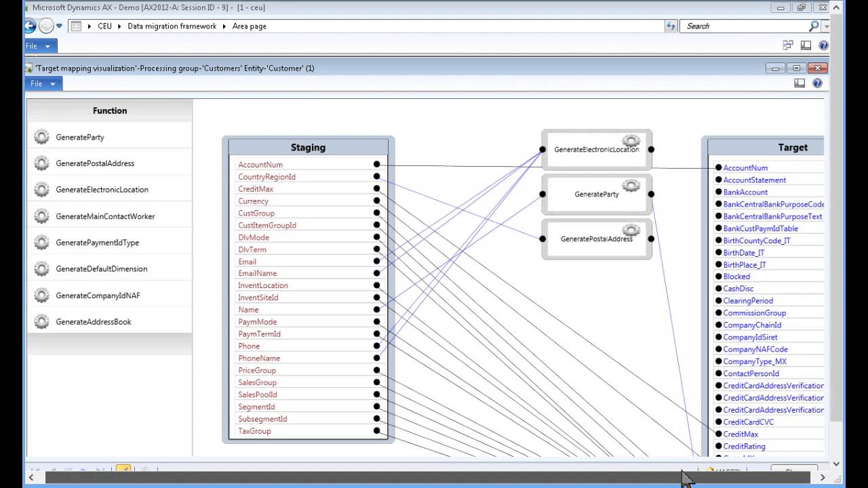Open the navigation history dropdown arrow
The image size is (868, 488).
click(x=60, y=26)
